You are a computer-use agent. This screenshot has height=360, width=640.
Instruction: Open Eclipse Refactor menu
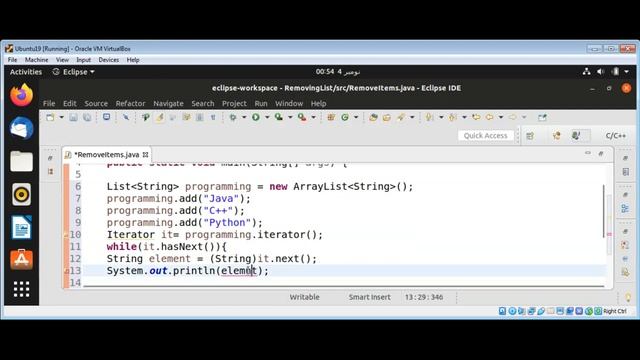click(x=130, y=104)
